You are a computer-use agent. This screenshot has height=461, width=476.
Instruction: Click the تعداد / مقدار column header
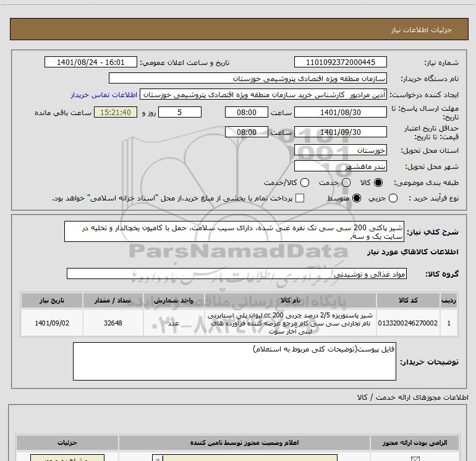[x=113, y=300]
